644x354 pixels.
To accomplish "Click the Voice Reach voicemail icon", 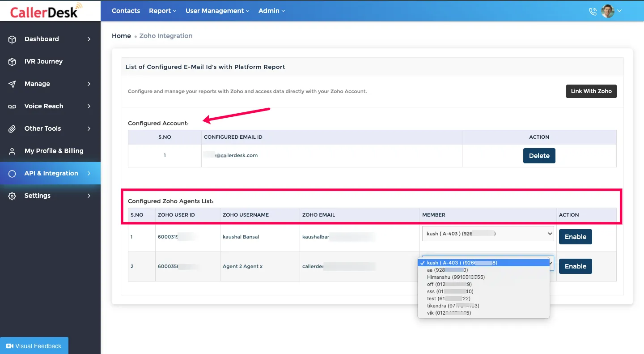I will tap(13, 106).
